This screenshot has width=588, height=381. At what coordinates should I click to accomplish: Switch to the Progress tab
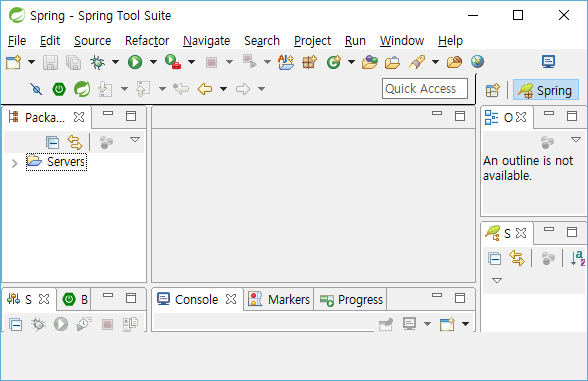point(351,299)
